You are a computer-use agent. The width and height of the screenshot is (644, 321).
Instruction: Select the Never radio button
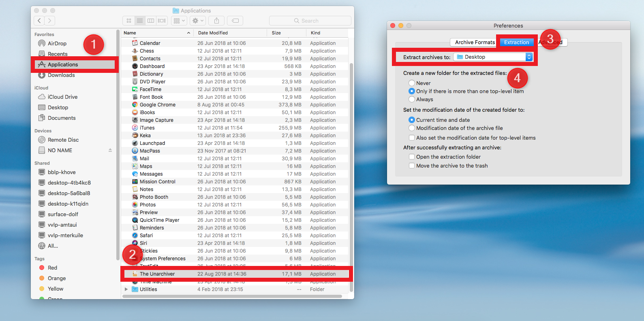tap(412, 83)
